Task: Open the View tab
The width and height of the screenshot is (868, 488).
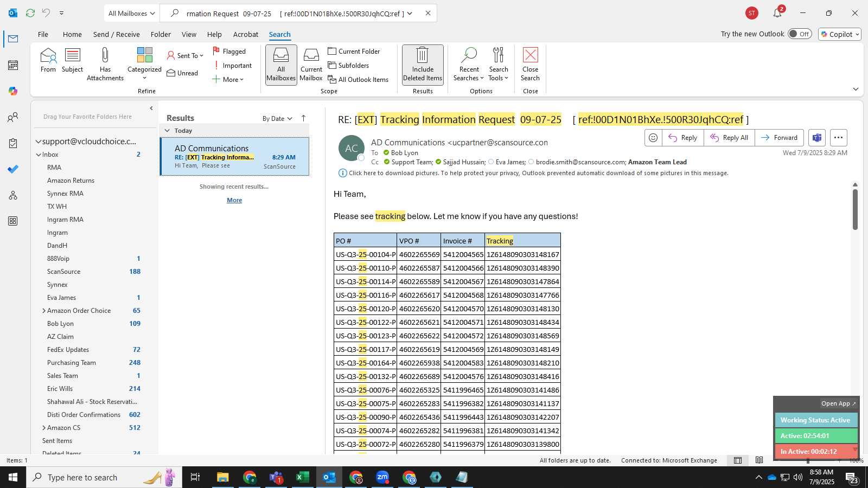Action: (x=189, y=34)
